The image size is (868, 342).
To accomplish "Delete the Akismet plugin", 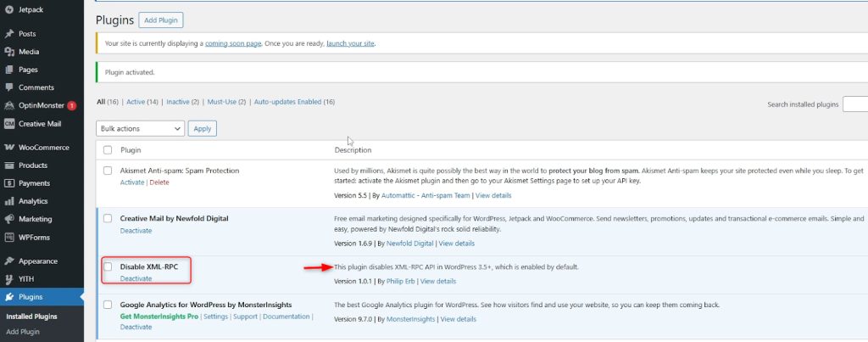I will 159,182.
